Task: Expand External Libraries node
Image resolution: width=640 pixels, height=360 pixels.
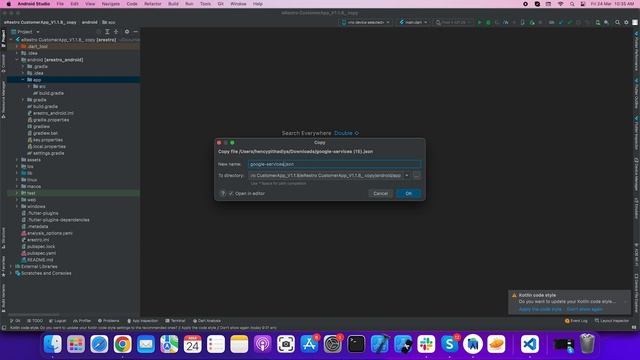Action: [11, 267]
